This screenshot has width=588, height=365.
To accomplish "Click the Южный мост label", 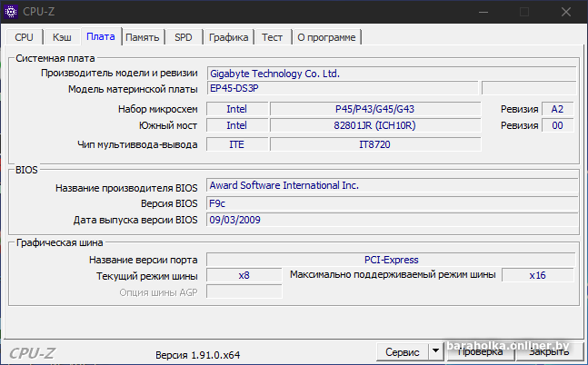I will 168,125.
